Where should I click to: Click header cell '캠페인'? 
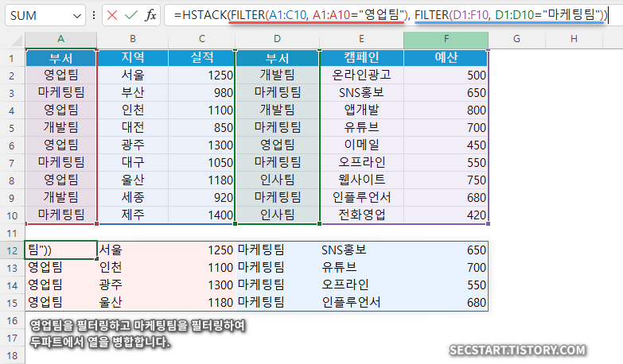tap(361, 58)
